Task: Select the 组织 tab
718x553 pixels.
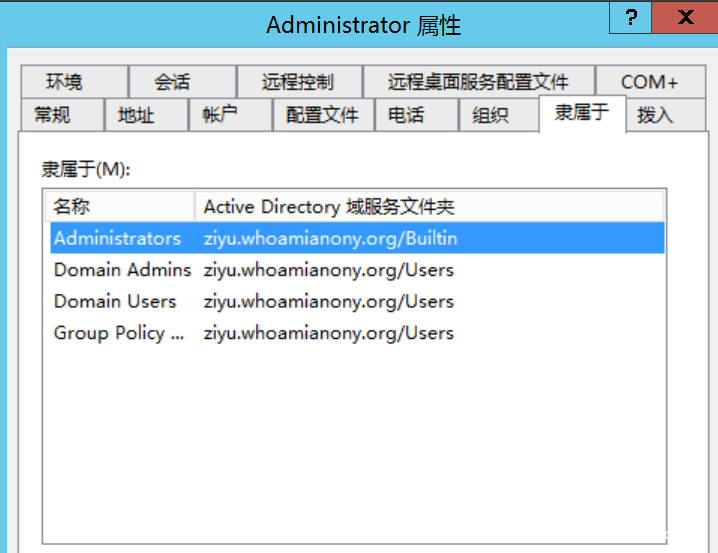Action: [x=490, y=115]
